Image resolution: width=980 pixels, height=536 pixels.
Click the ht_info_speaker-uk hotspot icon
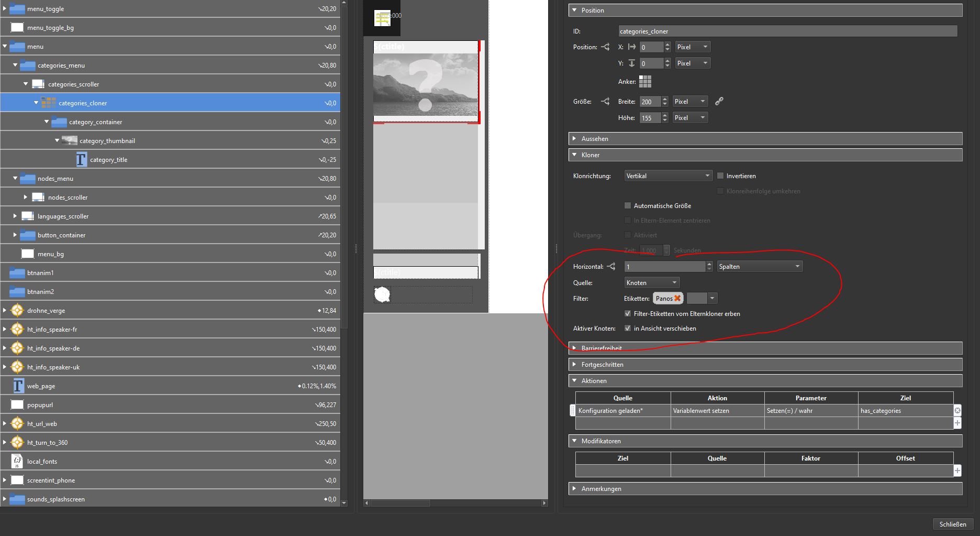pyautogui.click(x=17, y=367)
